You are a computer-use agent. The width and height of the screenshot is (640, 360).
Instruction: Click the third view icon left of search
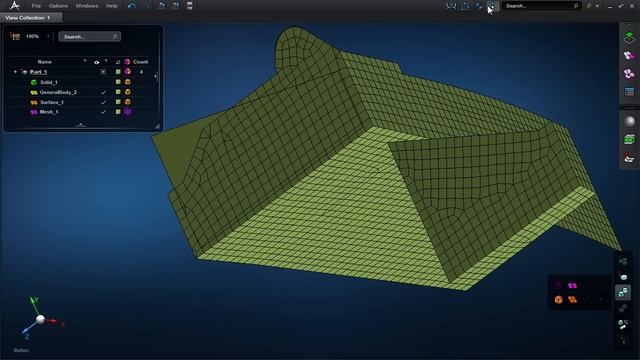coord(479,6)
